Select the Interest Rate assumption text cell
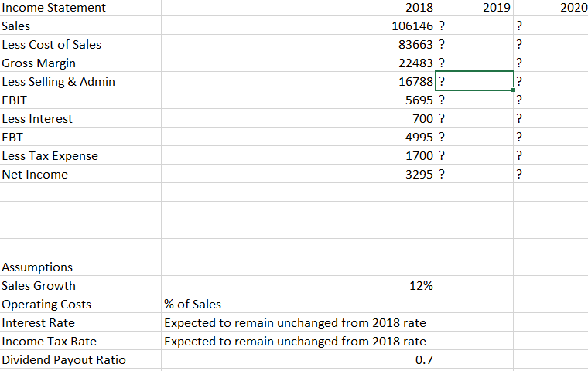This screenshot has height=371, width=588. (299, 322)
